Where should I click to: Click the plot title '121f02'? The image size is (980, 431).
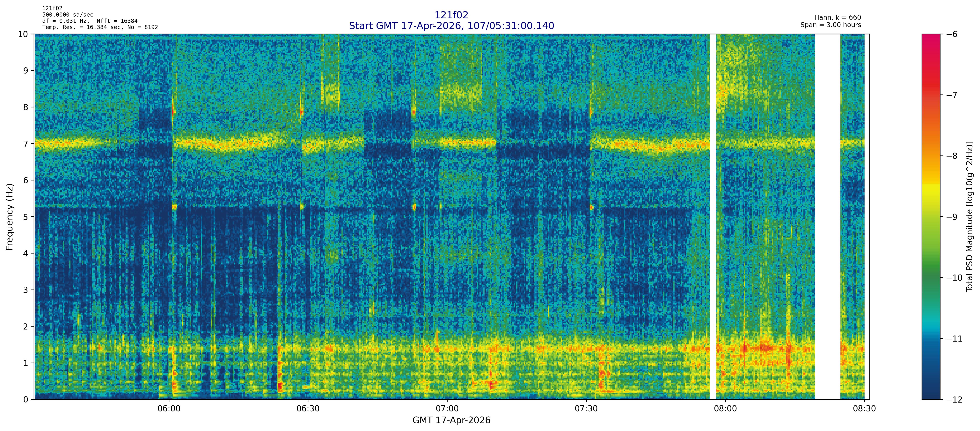pyautogui.click(x=451, y=15)
